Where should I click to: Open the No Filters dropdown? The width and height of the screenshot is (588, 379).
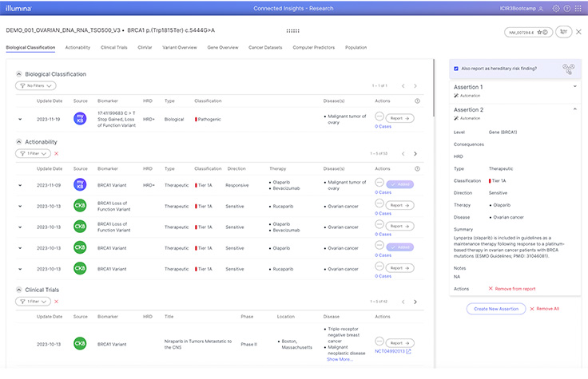tap(36, 85)
